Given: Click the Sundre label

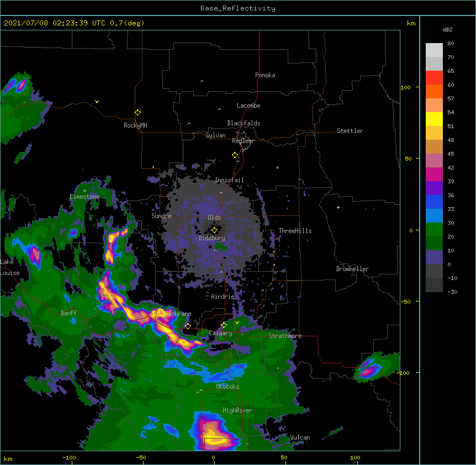Looking at the screenshot, I should [x=161, y=216].
